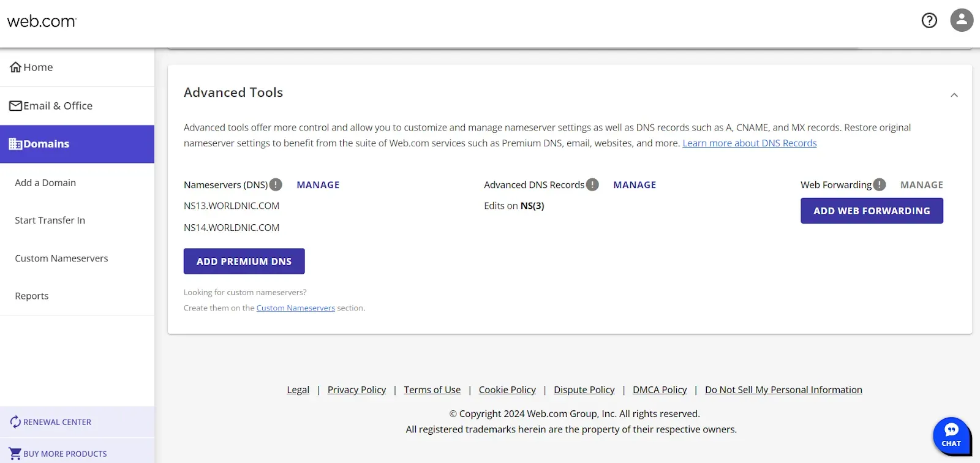Open Start Transfer In submenu item
980x463 pixels.
coord(50,220)
